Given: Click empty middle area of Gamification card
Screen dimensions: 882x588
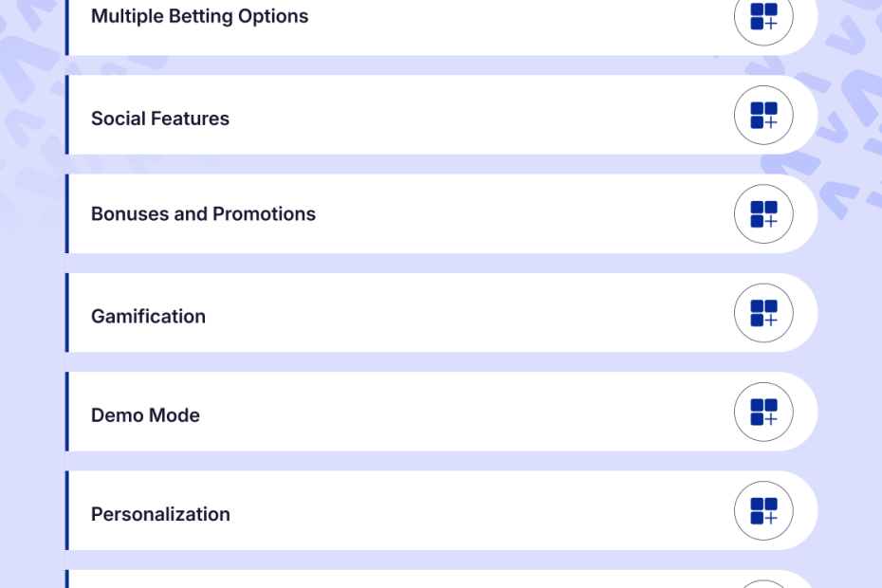Looking at the screenshot, I should tap(455, 313).
